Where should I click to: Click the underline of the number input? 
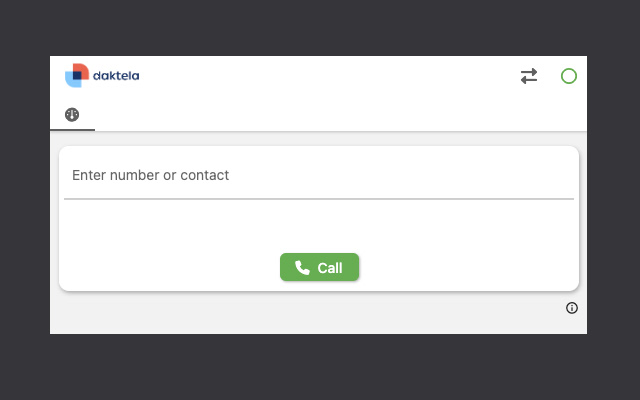click(318, 199)
